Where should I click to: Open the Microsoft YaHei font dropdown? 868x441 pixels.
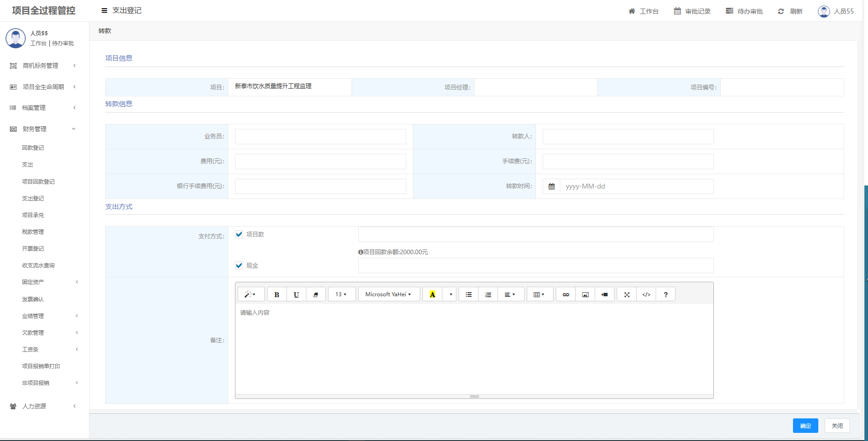point(389,294)
